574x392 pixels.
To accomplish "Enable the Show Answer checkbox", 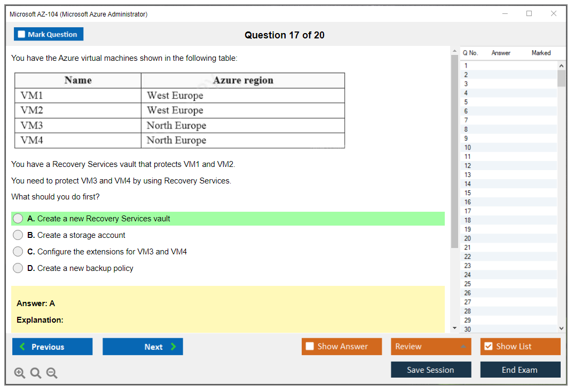I will click(310, 346).
